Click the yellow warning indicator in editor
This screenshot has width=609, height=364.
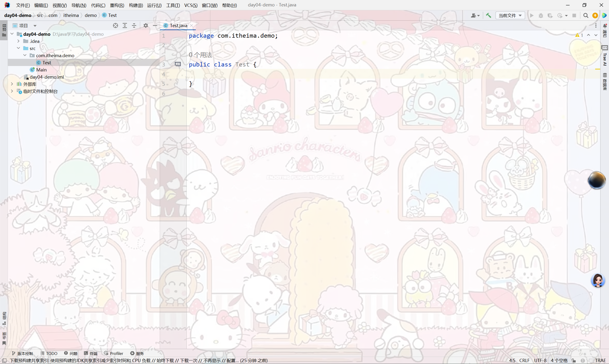579,35
